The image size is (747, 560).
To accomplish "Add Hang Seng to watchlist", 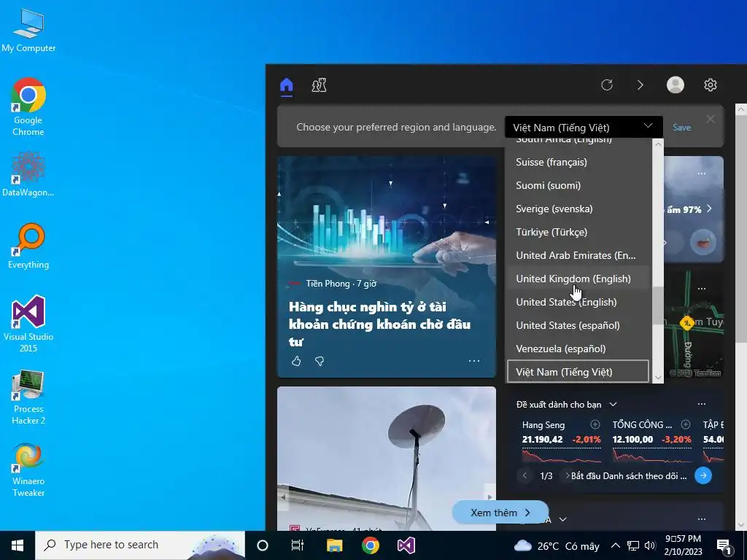I will pos(595,424).
